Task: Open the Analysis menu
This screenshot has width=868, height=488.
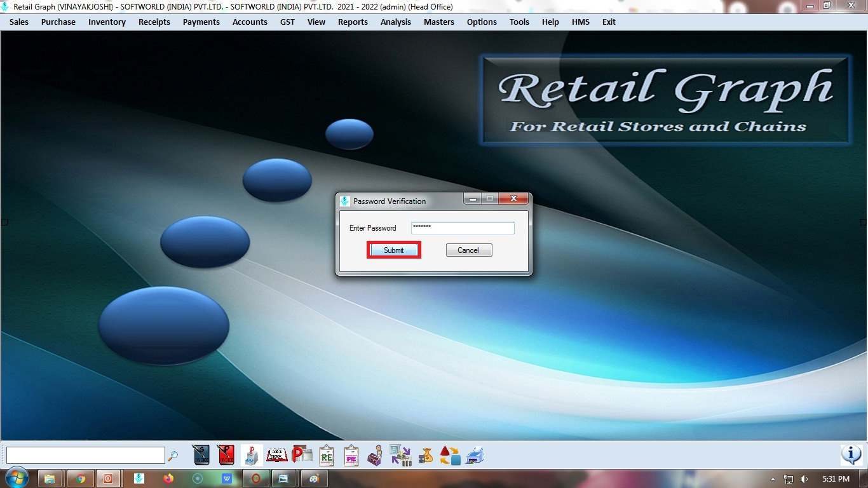Action: (396, 22)
